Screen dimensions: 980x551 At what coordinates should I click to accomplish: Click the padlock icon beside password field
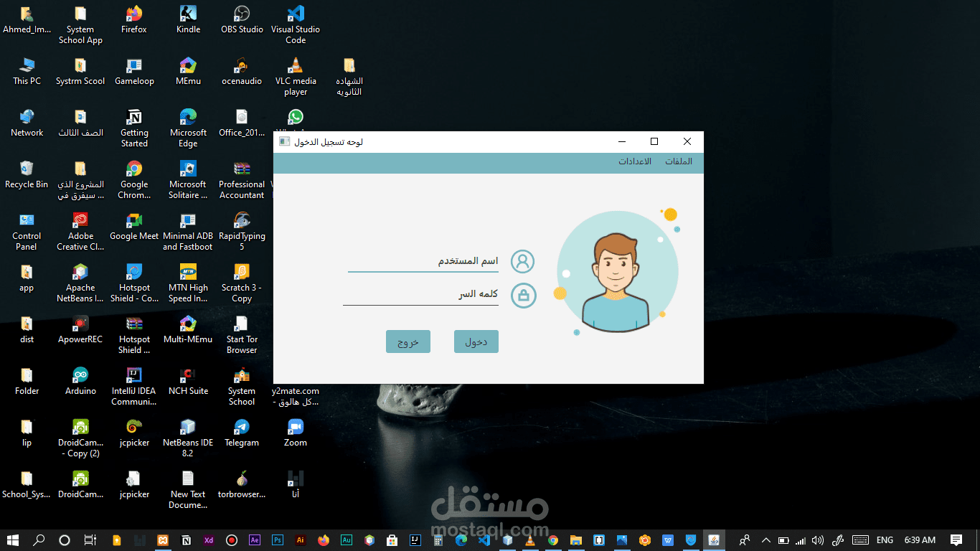click(523, 295)
